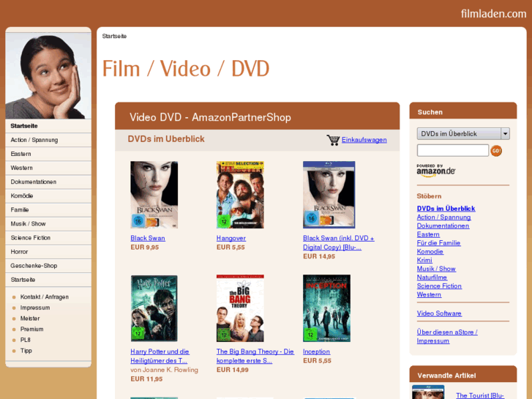The width and height of the screenshot is (532, 399).
Task: Open Science Fiction link under Stöbern
Action: [439, 286]
